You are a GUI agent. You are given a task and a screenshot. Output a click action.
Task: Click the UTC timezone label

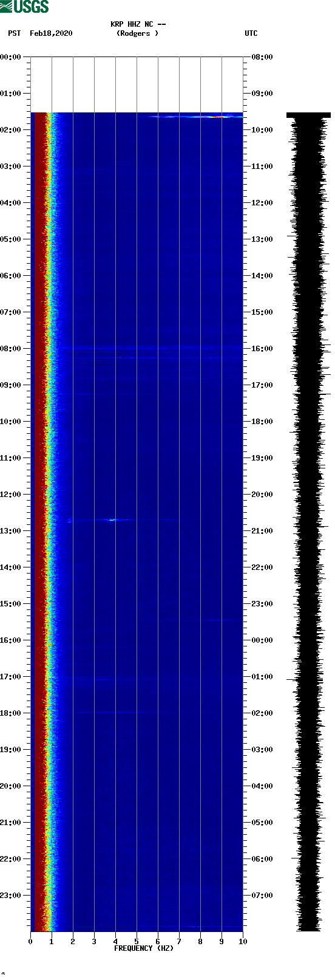point(251,33)
